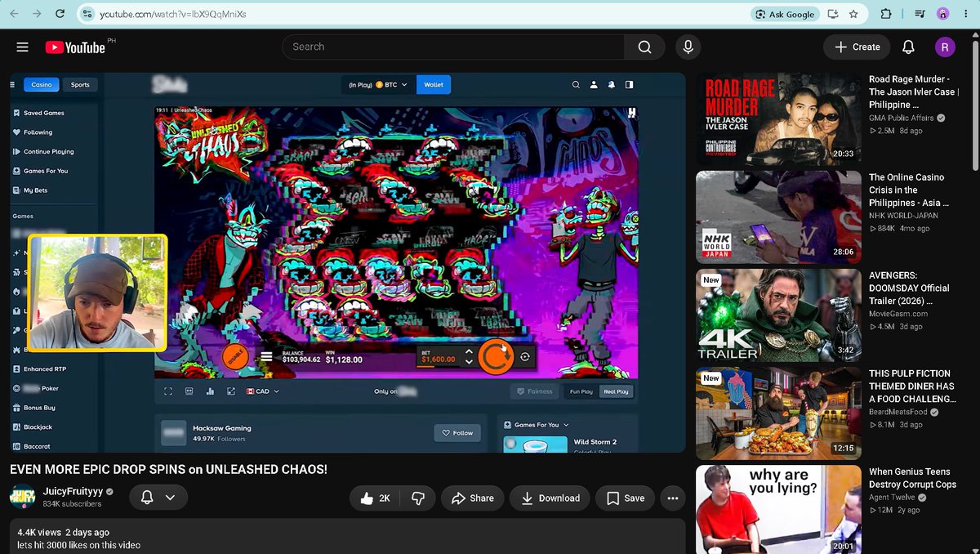
Task: Open JuicyFruityyy channel avatar
Action: coord(23,498)
